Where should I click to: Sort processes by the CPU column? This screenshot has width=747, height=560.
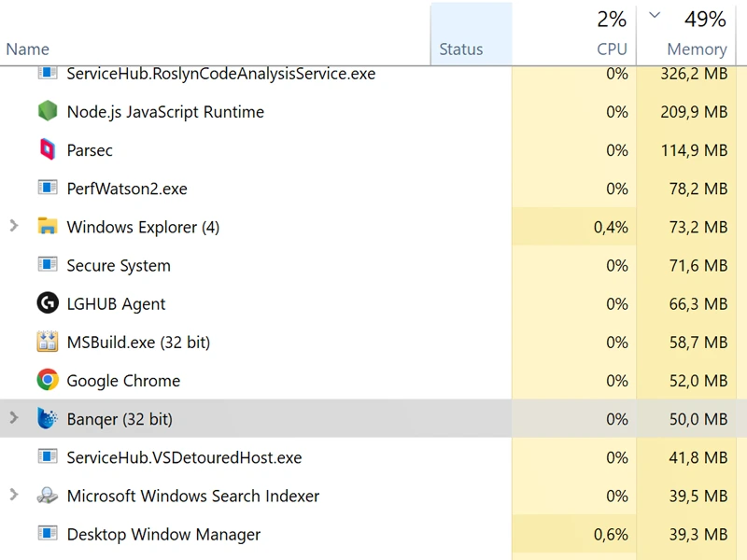pos(612,49)
